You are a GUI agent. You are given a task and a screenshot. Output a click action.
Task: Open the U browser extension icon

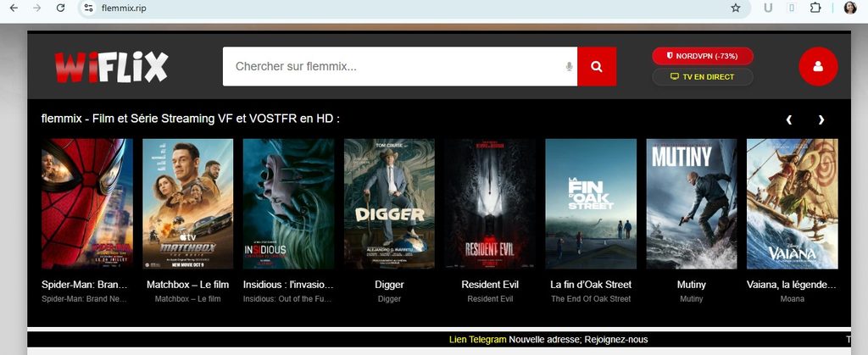click(x=768, y=8)
